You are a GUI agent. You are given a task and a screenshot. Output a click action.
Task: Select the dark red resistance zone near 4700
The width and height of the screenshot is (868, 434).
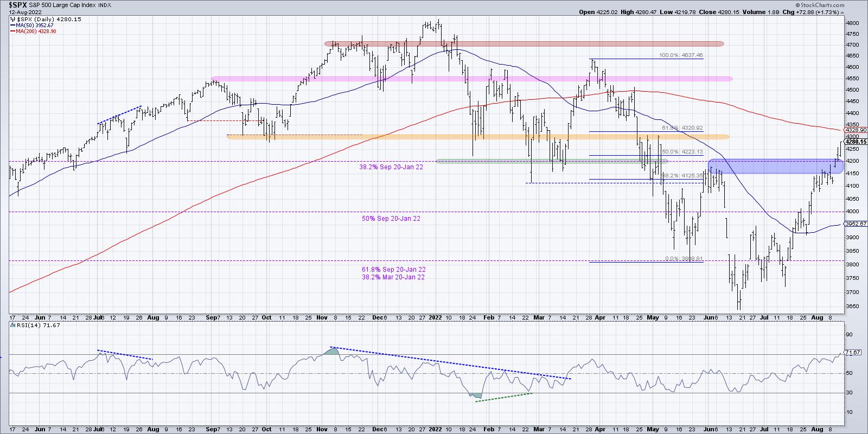524,43
